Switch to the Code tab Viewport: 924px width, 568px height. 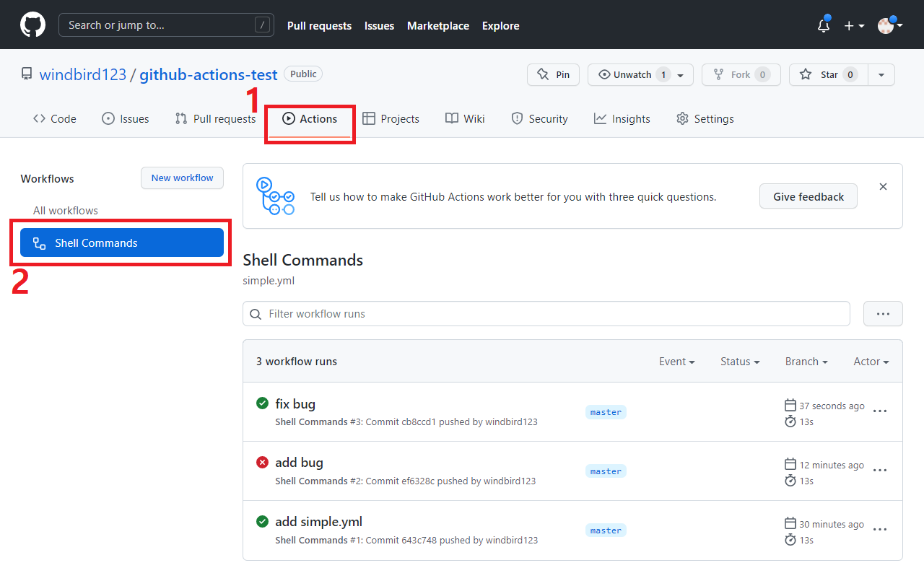(x=55, y=118)
